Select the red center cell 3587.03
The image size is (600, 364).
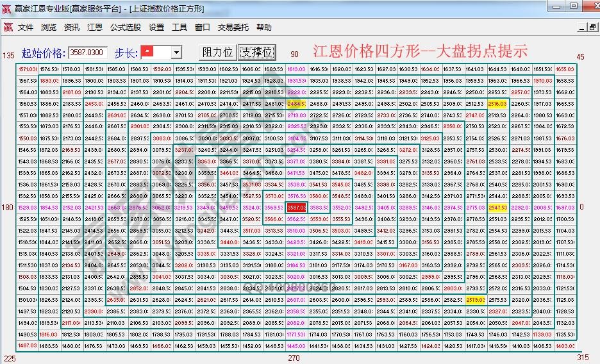(296, 208)
